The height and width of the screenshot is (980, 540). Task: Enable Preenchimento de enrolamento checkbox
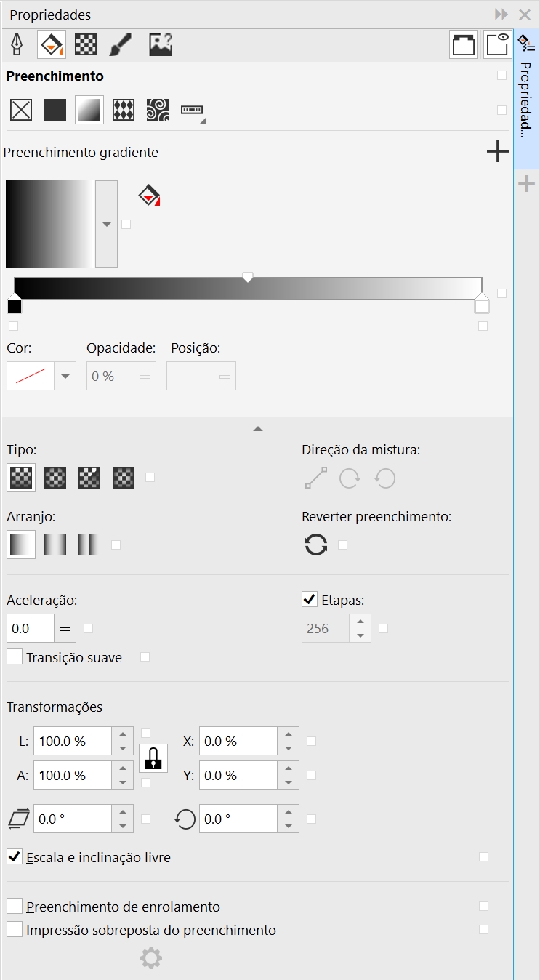click(x=15, y=906)
